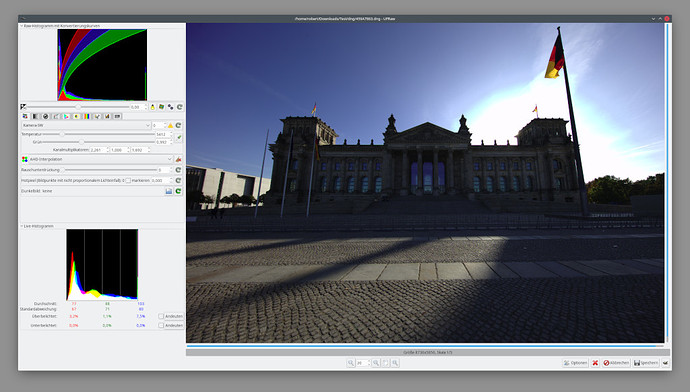Click the Grün value field
The height and width of the screenshot is (392, 690).
tap(164, 142)
